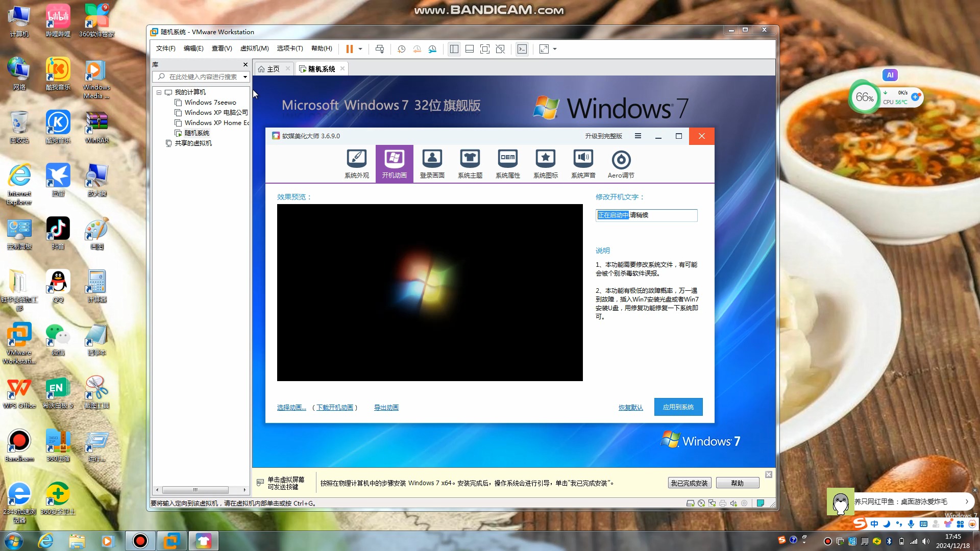Viewport: 980px width, 551px height.
Task: Click 下载开机动画 link
Action: coord(335,407)
